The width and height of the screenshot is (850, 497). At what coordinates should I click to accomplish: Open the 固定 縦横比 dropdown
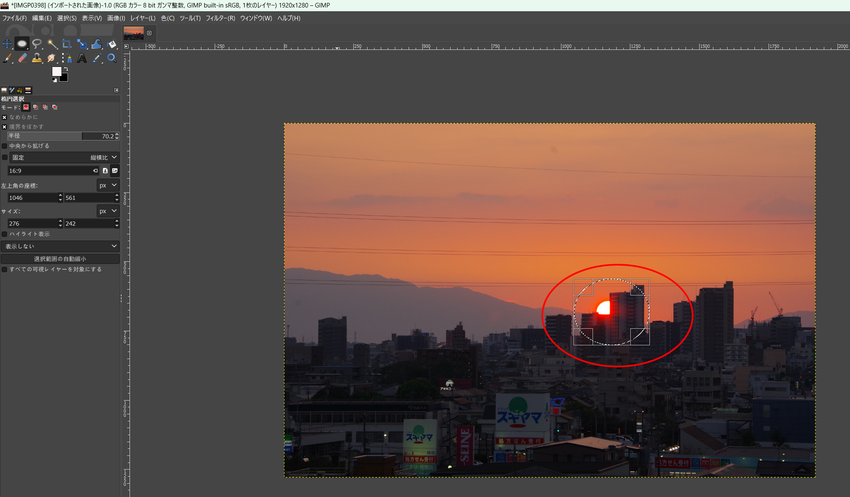(65, 157)
